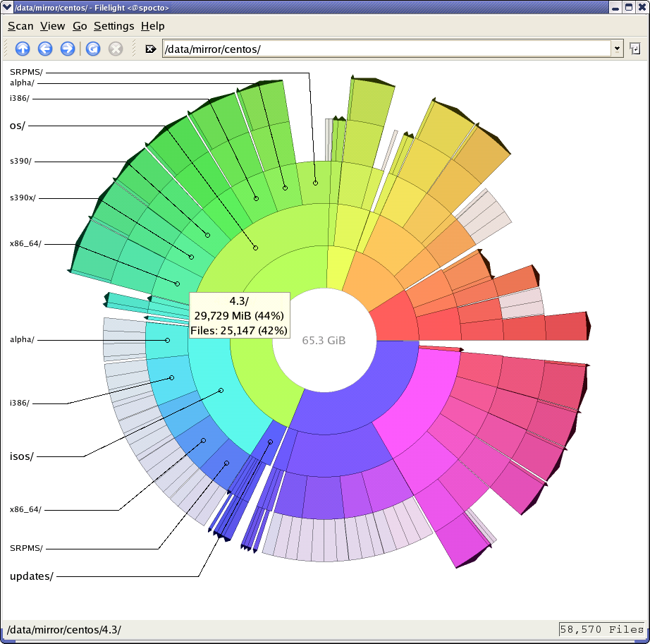
Task: Click the updates/ directory label
Action: [x=32, y=576]
